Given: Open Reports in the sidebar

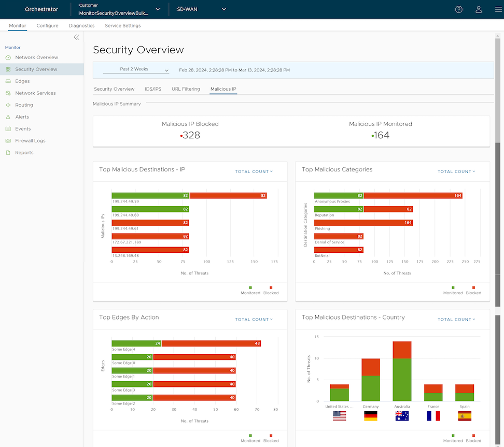Looking at the screenshot, I should [x=24, y=153].
